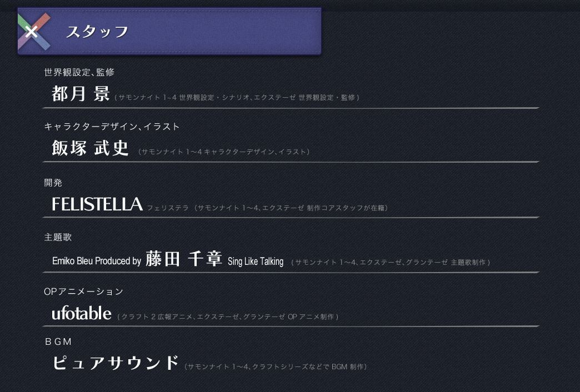Click the フェリステラ description text
Screen dimensions: 580x392
267,208
